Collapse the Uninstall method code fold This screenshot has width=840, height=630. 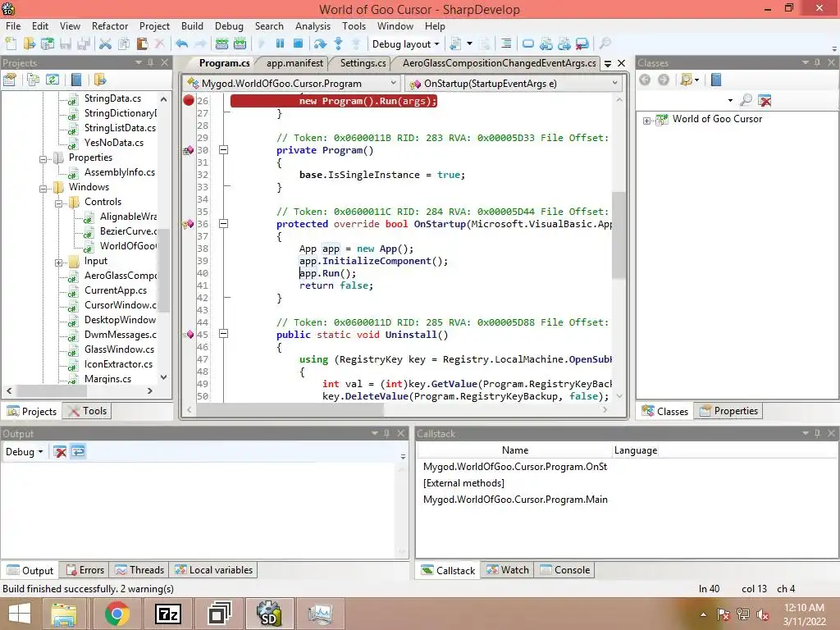click(x=224, y=335)
